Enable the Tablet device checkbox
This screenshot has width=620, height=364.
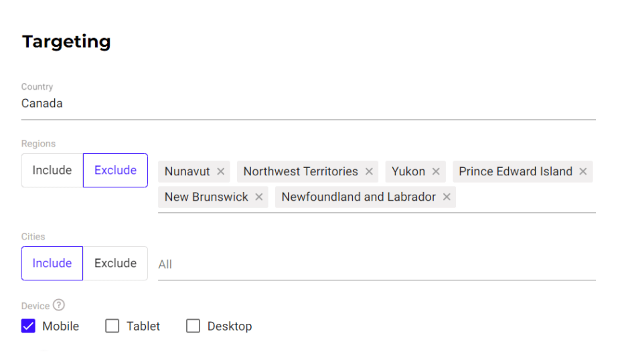click(x=112, y=326)
